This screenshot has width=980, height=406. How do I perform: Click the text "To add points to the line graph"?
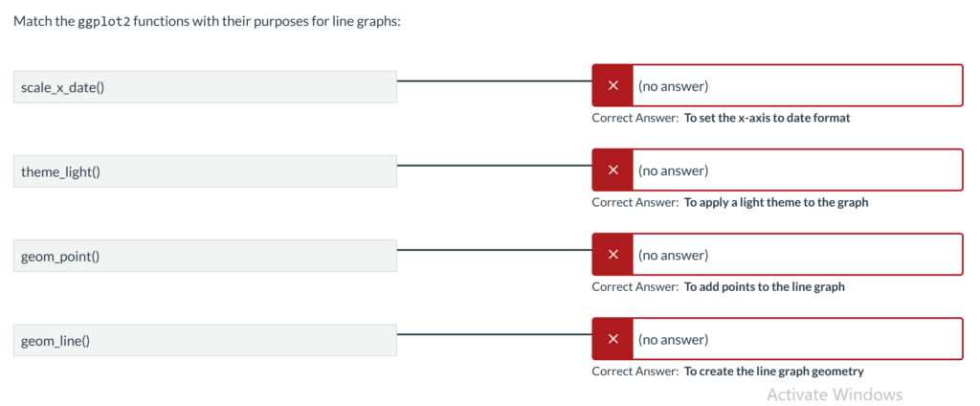[764, 286]
